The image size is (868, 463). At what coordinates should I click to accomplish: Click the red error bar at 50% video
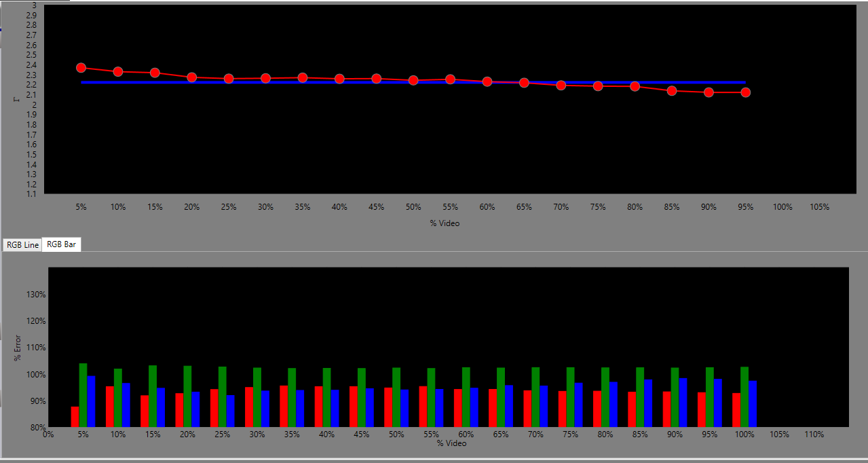click(x=388, y=407)
